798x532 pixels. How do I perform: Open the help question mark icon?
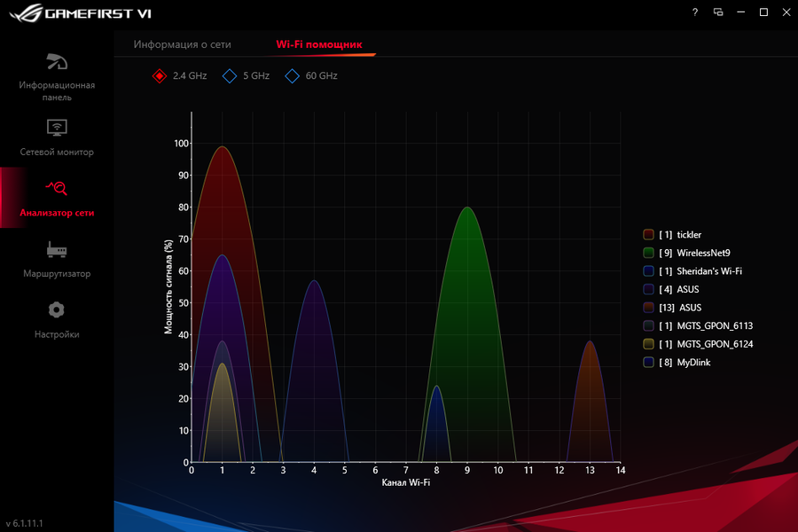point(694,12)
